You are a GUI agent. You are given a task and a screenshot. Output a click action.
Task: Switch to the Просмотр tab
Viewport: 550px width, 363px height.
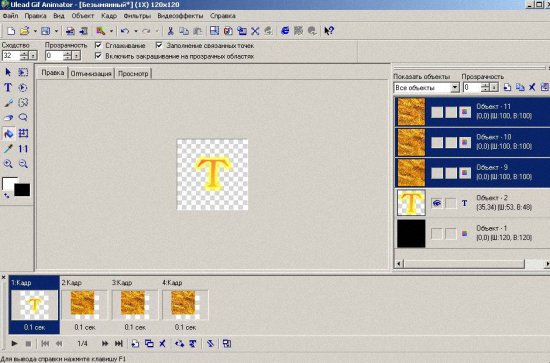pos(133,74)
